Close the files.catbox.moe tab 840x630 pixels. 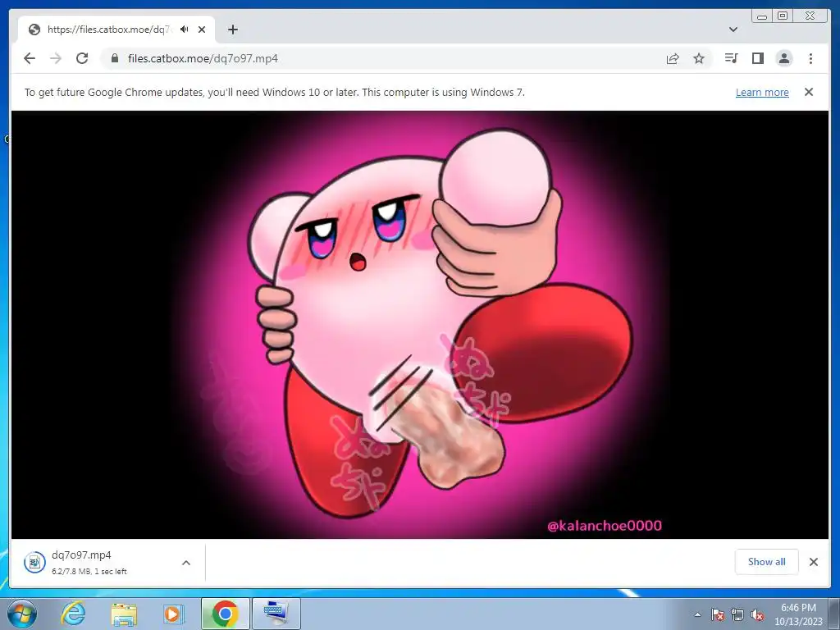pyautogui.click(x=202, y=30)
